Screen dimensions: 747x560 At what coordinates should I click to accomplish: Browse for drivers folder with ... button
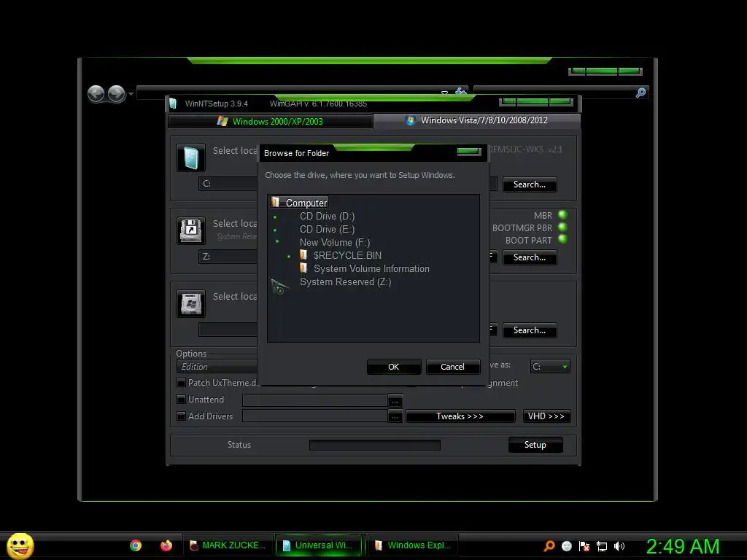pyautogui.click(x=395, y=416)
